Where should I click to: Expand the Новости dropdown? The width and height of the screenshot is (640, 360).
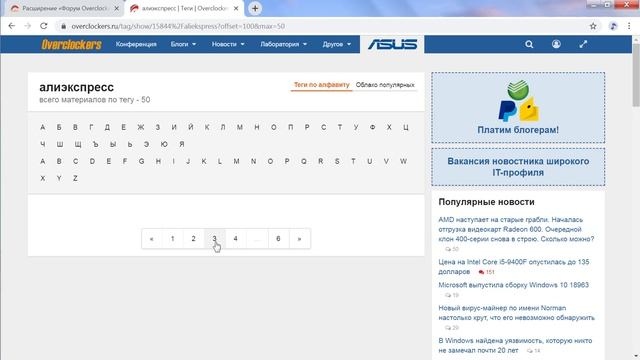point(228,44)
